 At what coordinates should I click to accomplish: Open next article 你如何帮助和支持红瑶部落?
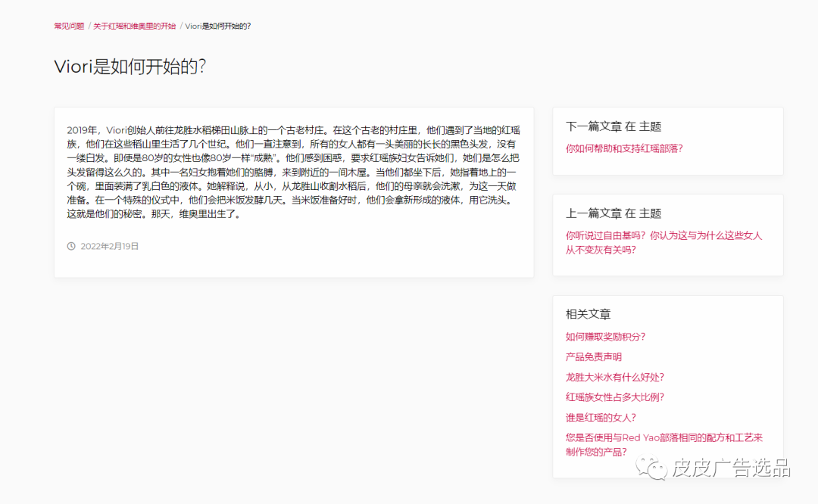click(x=624, y=148)
